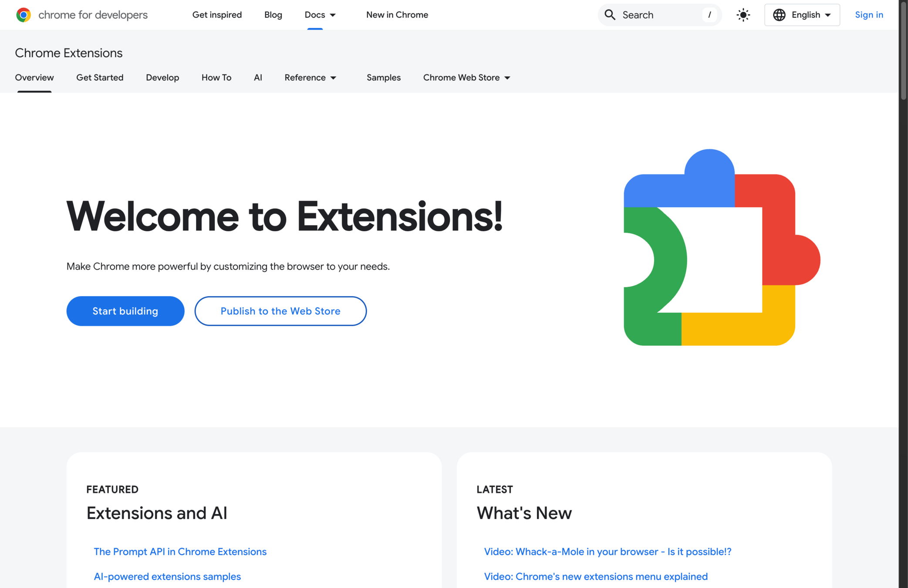Click the slash shortcut key badge
The width and height of the screenshot is (908, 588).
pos(709,15)
